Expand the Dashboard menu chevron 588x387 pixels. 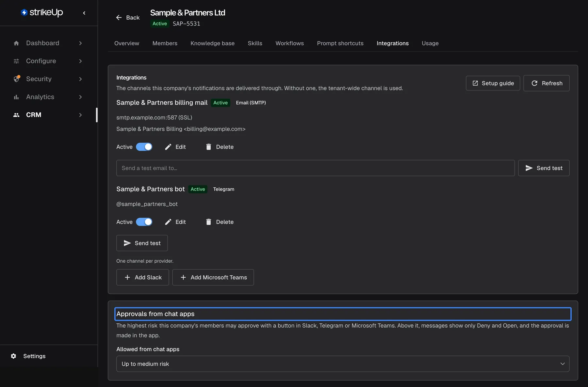click(x=80, y=43)
